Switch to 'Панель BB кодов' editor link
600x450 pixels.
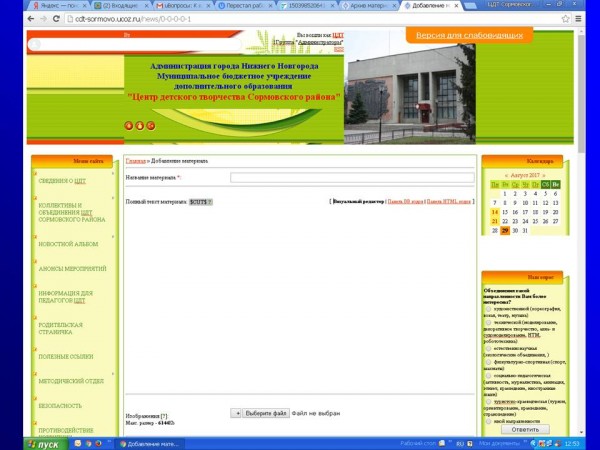click(405, 201)
